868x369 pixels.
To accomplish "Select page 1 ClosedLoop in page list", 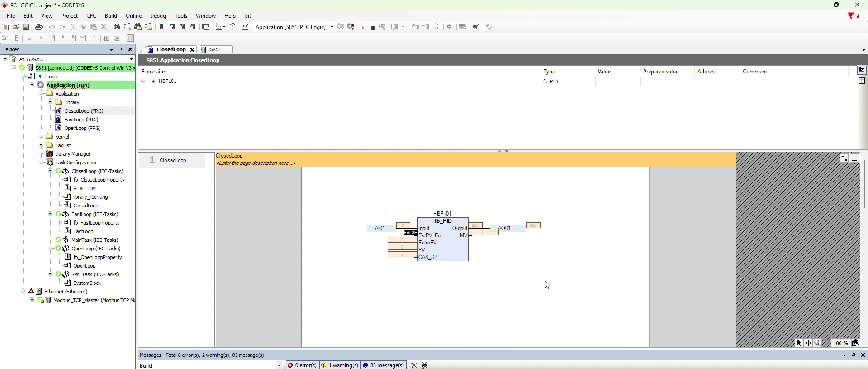I will coord(172,160).
